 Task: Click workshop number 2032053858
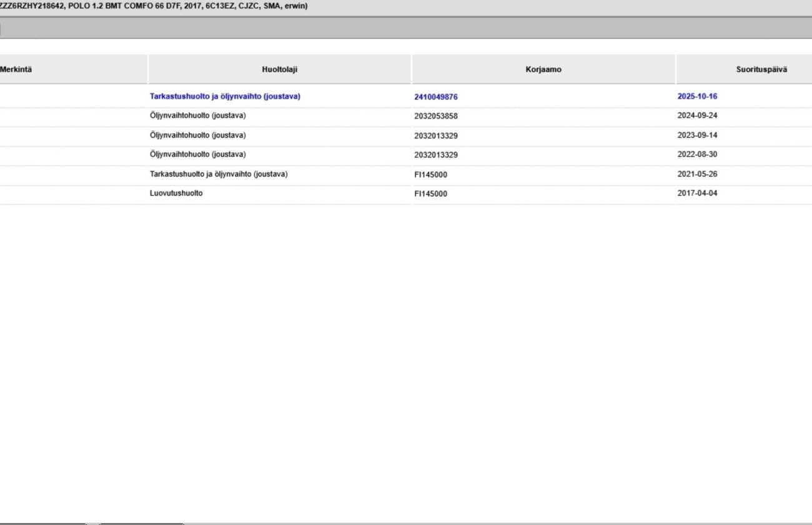(435, 116)
